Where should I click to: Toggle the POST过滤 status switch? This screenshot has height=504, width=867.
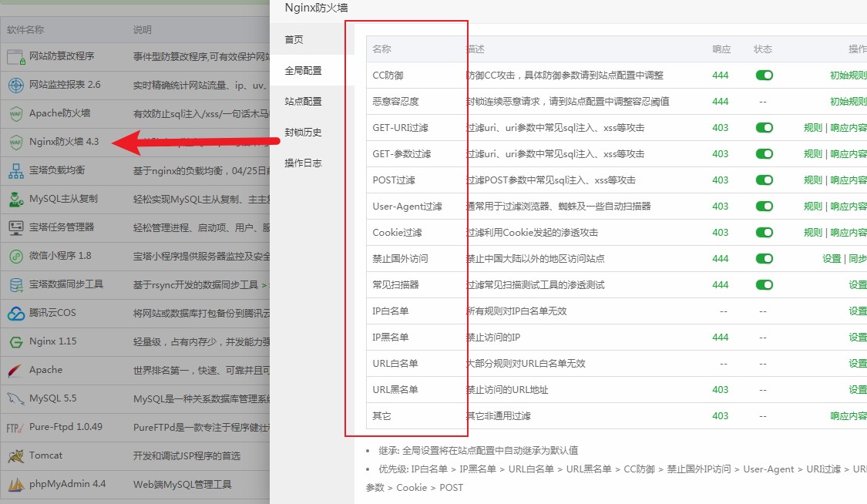(765, 180)
